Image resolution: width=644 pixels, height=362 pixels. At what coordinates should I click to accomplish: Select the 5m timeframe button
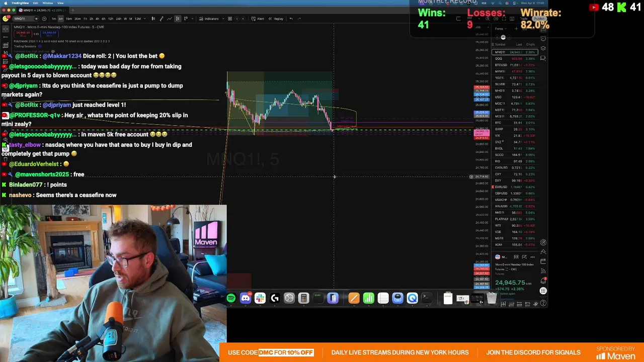(61, 19)
